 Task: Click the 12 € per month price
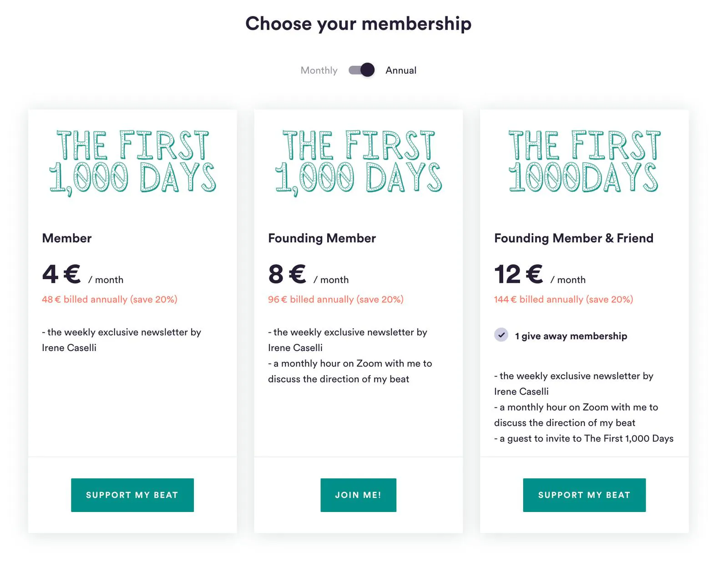click(x=540, y=275)
